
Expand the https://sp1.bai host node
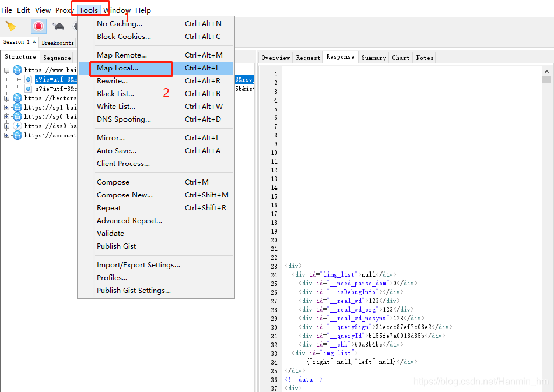click(7, 107)
